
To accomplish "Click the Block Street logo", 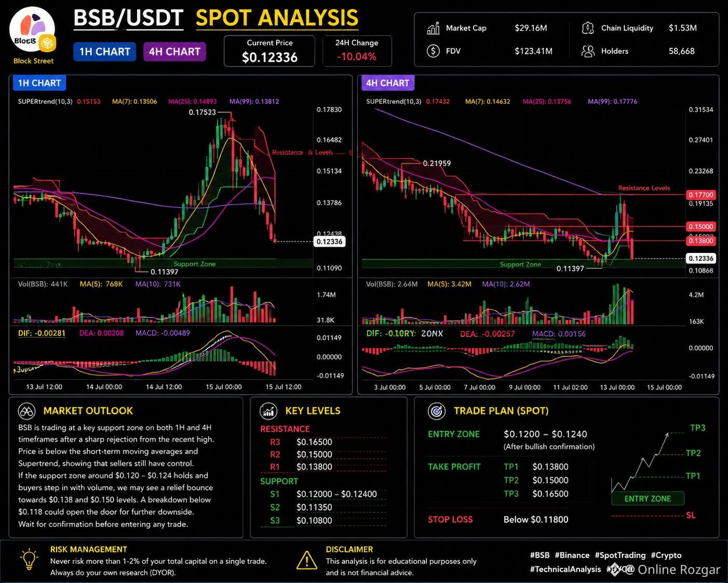I will pos(33,30).
